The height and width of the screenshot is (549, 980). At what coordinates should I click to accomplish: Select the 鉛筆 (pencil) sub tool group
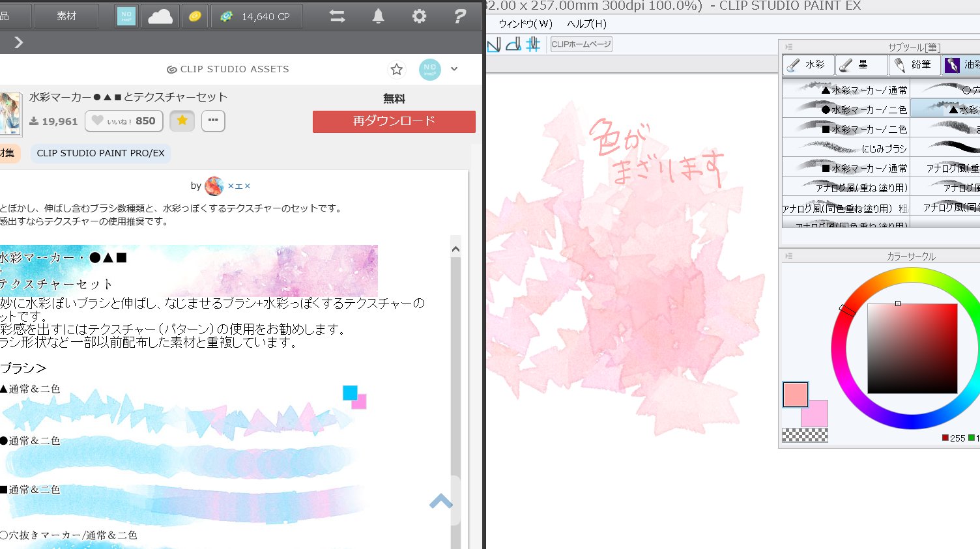tap(914, 64)
